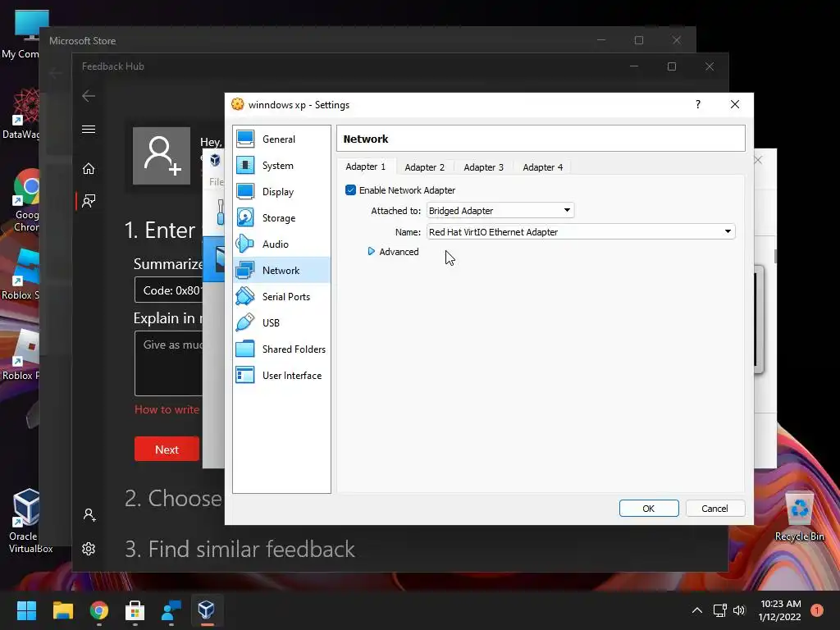Open the notification badge in taskbar
Screen dimensions: 840x630
pyautogui.click(x=817, y=610)
